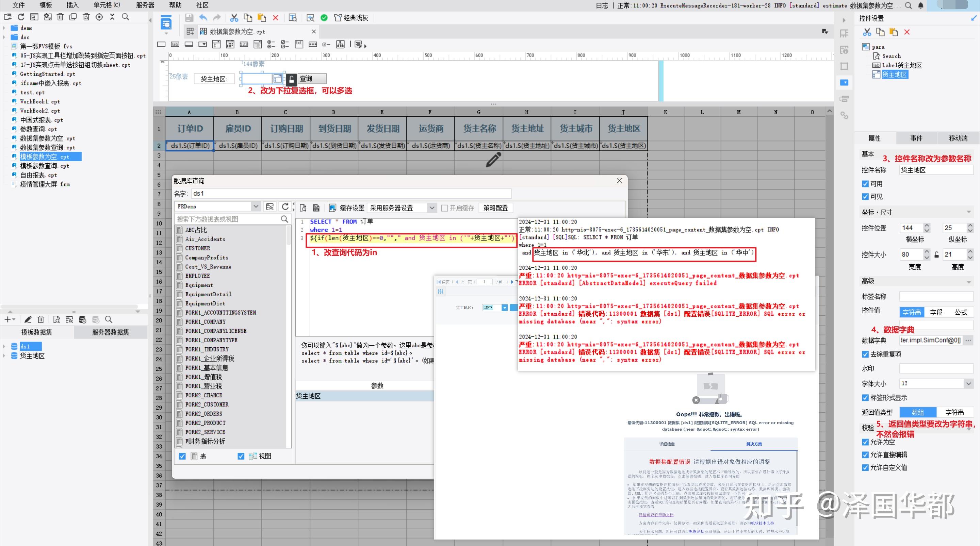Click the add dataset plus icon
Image resolution: width=980 pixels, height=546 pixels.
pos(7,320)
